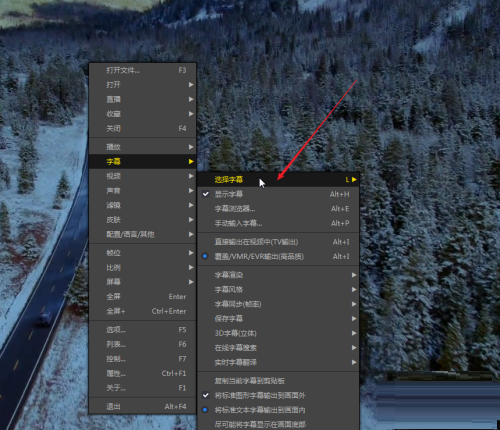Open the 视频 submenu
This screenshot has height=430, width=500.
[143, 176]
